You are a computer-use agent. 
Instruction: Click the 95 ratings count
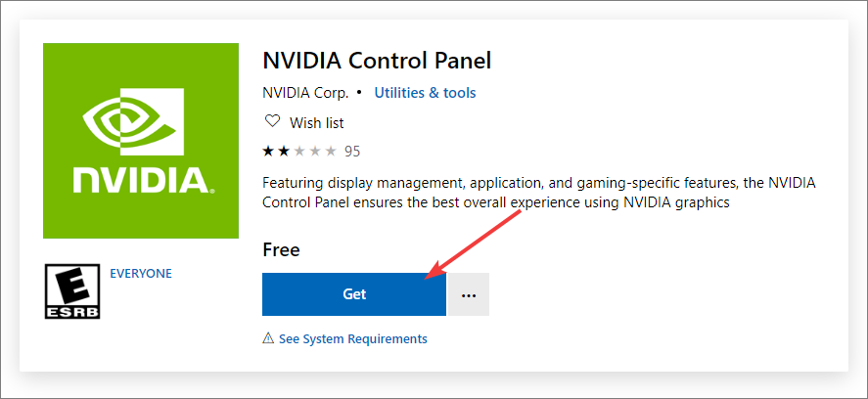point(352,151)
